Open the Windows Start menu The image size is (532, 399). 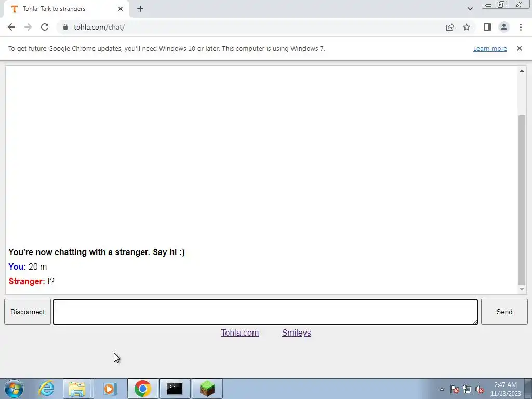(14, 389)
